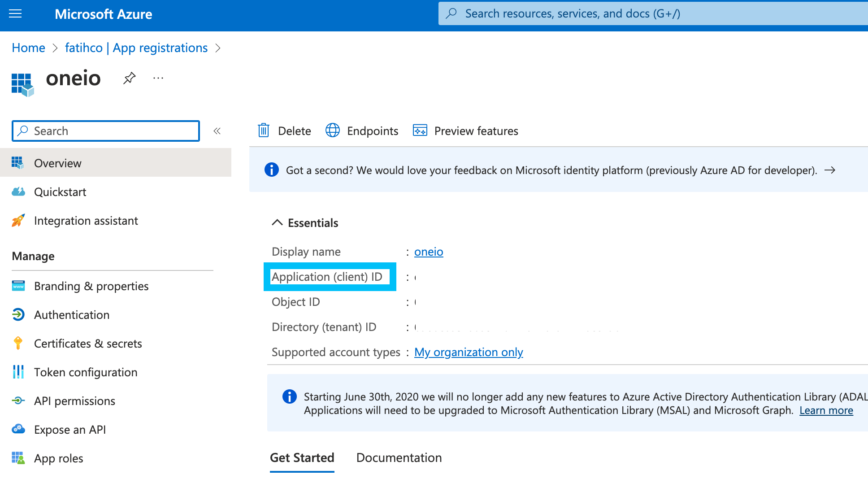The image size is (868, 479).
Task: Click the trash can icon
Action: [264, 131]
